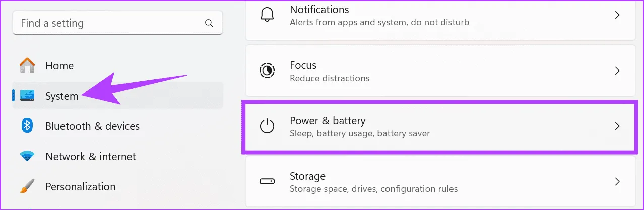Open Power & battery title text
The height and width of the screenshot is (211, 644).
click(x=328, y=121)
